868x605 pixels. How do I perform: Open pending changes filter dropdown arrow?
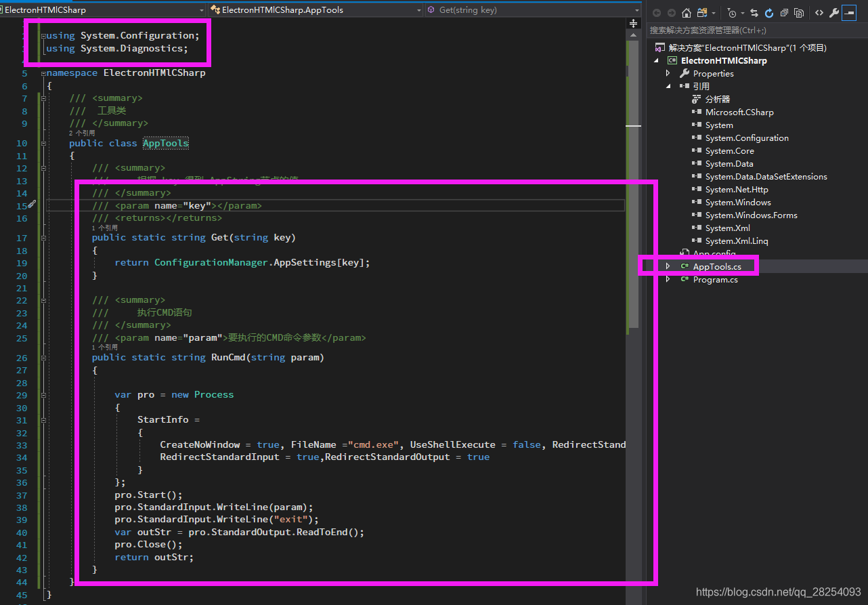coord(742,14)
